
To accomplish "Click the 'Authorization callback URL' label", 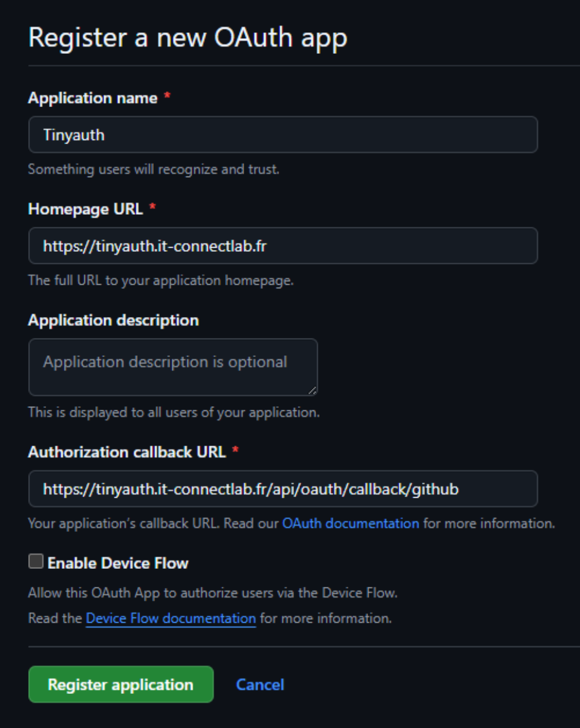I will click(x=127, y=452).
